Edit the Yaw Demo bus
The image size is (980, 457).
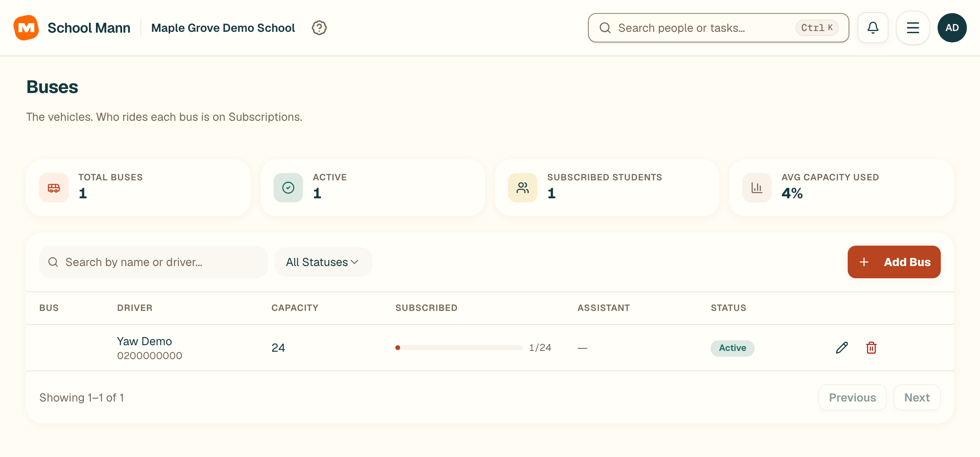click(842, 348)
